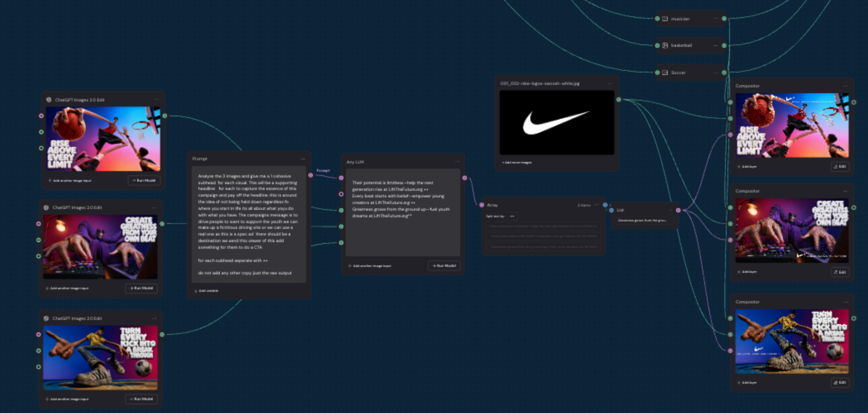Image resolution: width=868 pixels, height=413 pixels.
Task: Click Add more images under the Nike swoosh
Action: click(516, 163)
